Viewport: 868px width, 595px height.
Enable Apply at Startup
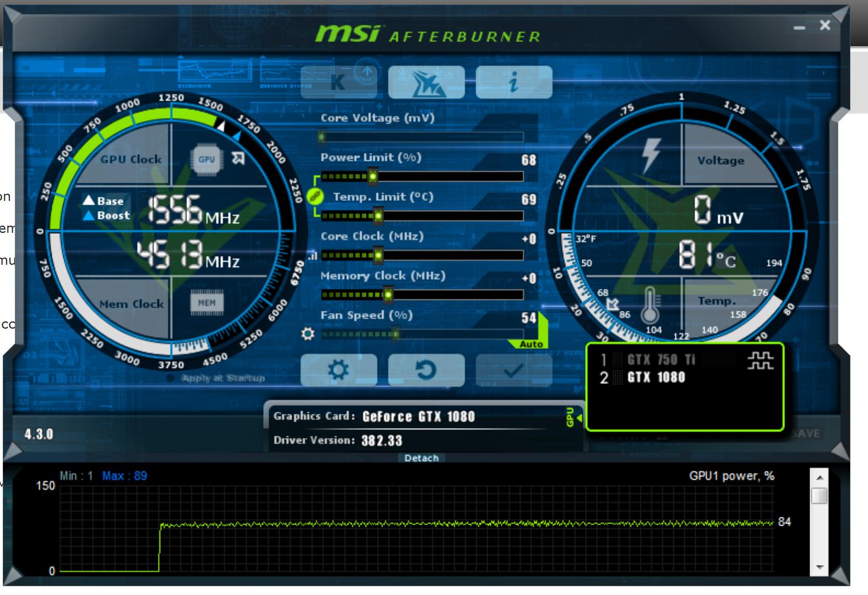pos(216,378)
